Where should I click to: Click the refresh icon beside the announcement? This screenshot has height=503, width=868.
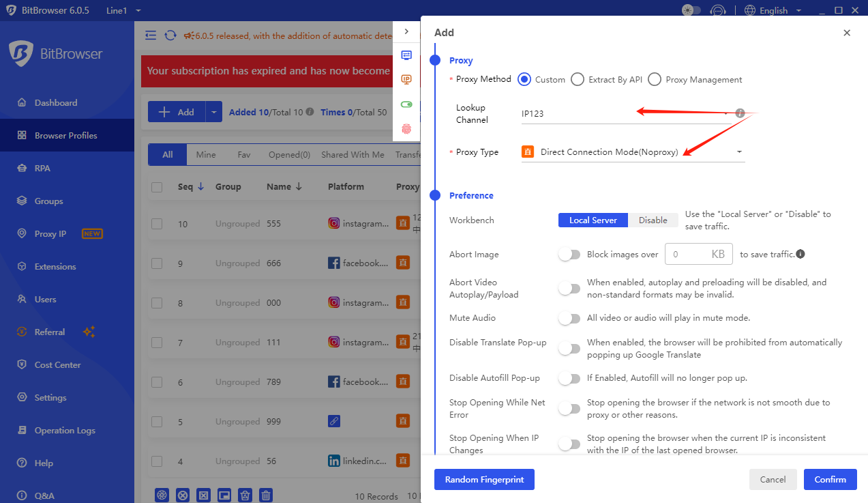coord(170,35)
